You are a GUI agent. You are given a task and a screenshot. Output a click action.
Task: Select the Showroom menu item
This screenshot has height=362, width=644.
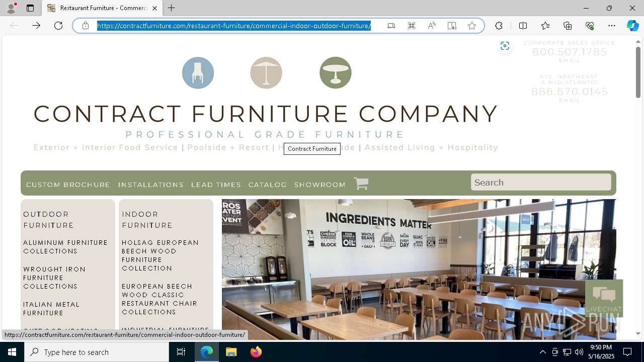[x=320, y=185]
